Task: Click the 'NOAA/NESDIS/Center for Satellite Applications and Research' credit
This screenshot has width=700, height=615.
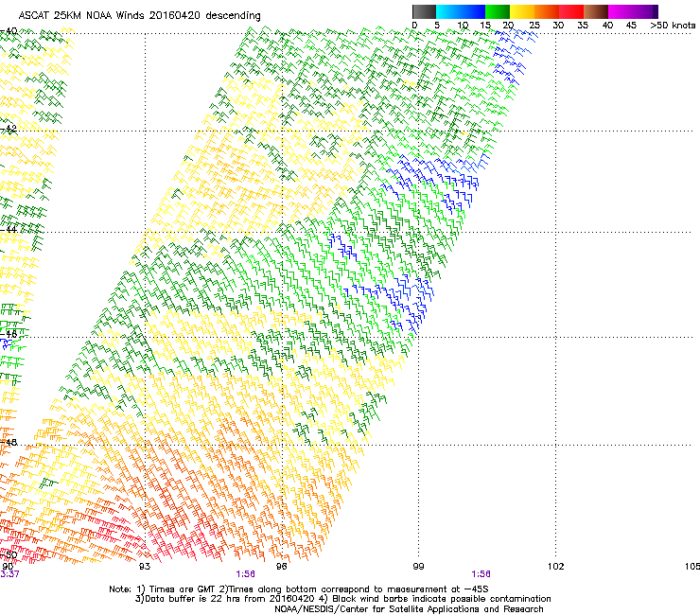Action: coord(409,609)
